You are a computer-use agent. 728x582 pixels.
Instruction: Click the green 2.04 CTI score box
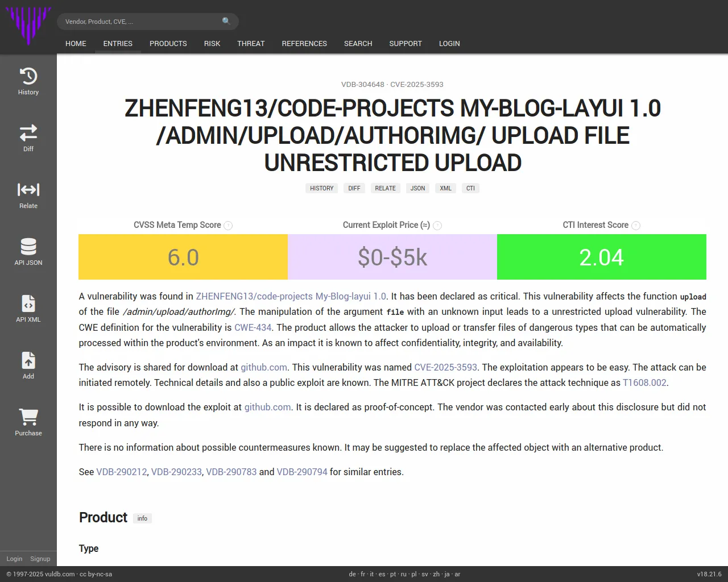602,257
